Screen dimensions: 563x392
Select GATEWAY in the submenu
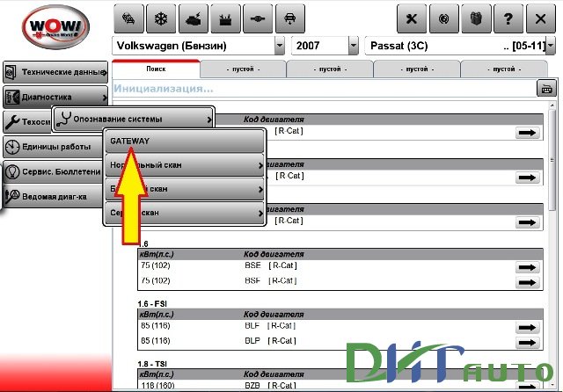pos(185,142)
